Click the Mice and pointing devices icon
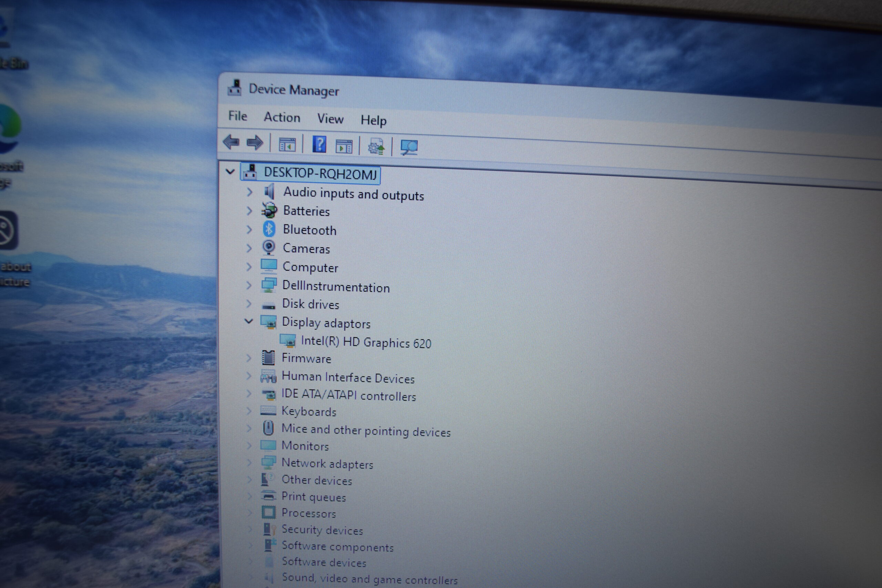Viewport: 882px width, 588px height. pyautogui.click(x=268, y=428)
